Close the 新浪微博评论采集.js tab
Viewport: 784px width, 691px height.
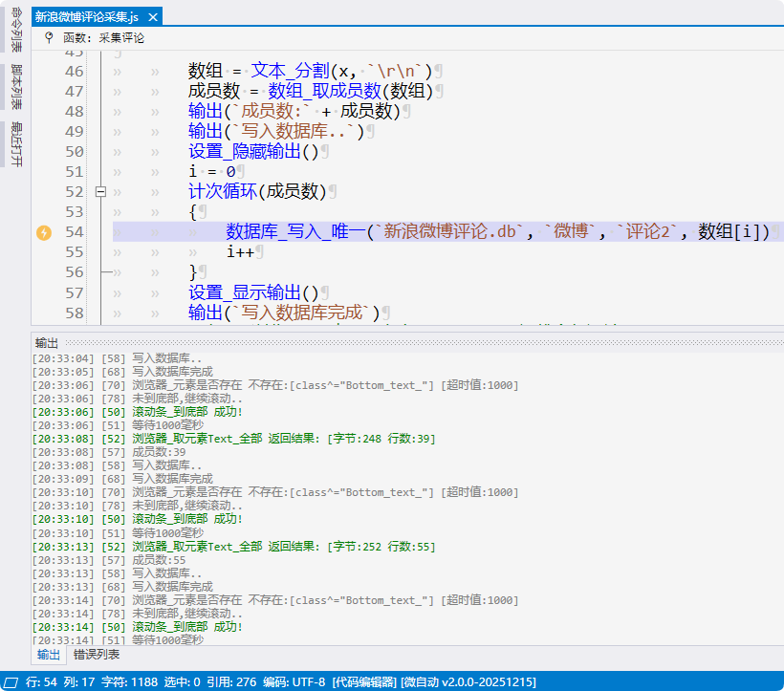(x=153, y=17)
